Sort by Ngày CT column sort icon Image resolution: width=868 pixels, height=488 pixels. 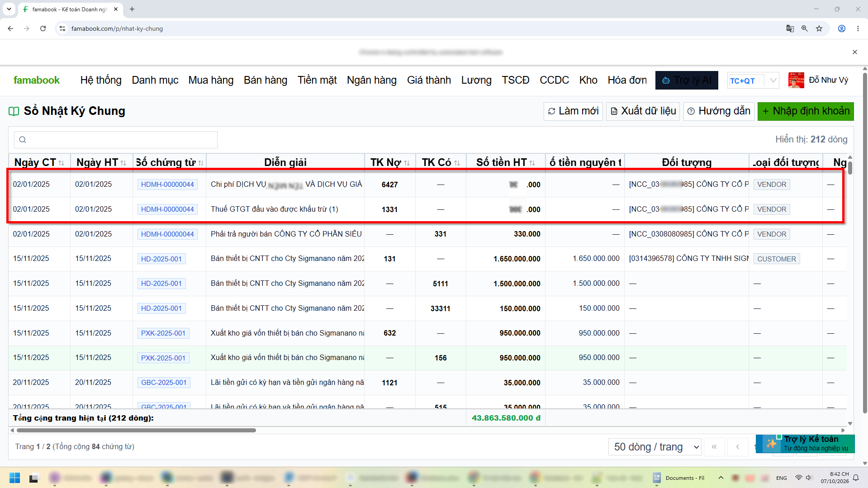pos(62,163)
